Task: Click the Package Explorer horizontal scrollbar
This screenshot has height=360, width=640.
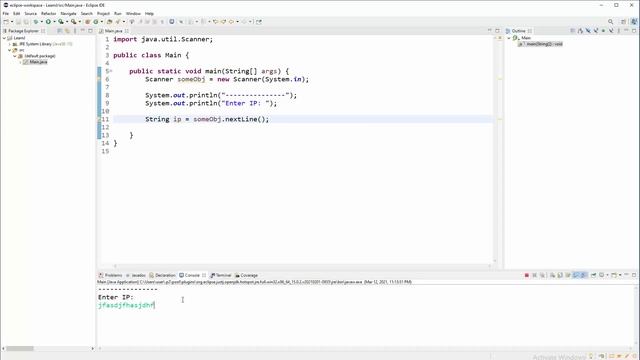Action: (20, 349)
